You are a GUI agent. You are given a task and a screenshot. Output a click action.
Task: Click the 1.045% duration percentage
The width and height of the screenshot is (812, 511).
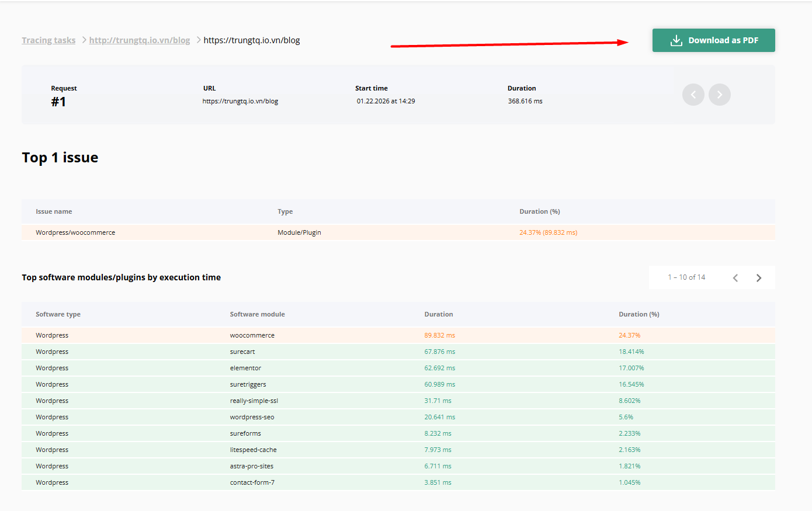click(x=630, y=482)
